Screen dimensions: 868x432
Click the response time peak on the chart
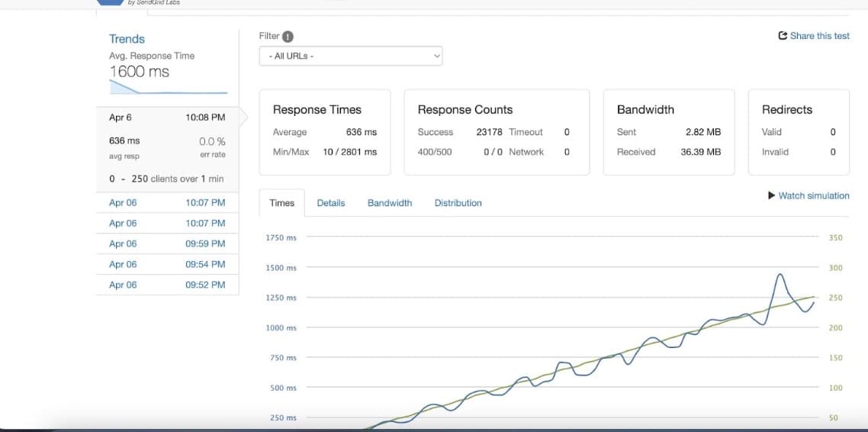point(780,274)
